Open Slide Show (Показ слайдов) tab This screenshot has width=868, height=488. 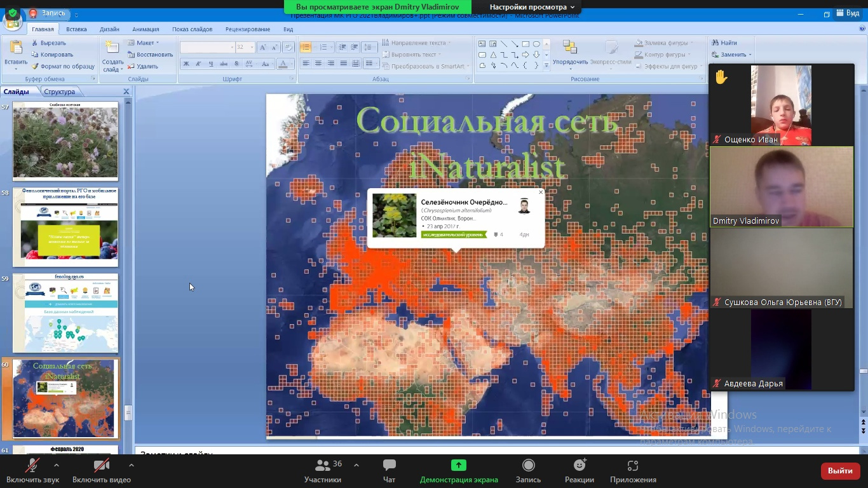pos(193,29)
